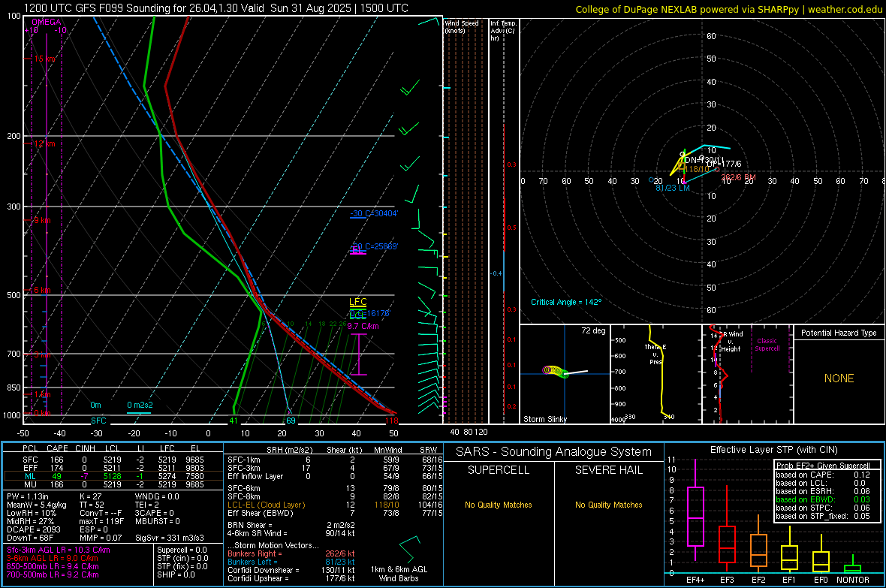The image size is (886, 588).
Task: Click 'No Quality Matches' under SUPERCELL
Action: point(499,505)
